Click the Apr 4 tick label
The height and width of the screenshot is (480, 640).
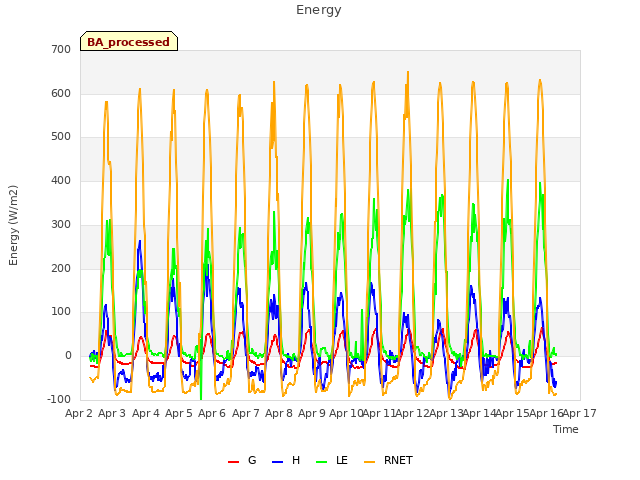[146, 413]
